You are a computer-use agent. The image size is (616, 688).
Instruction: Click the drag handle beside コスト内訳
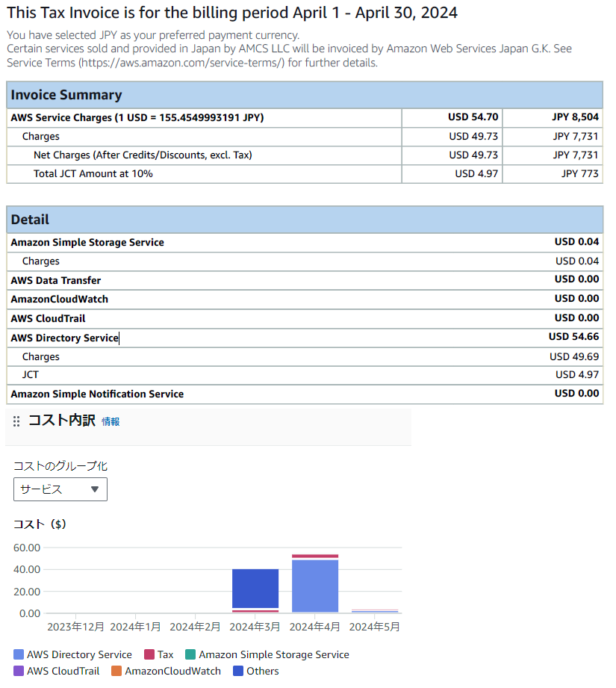pos(16,422)
